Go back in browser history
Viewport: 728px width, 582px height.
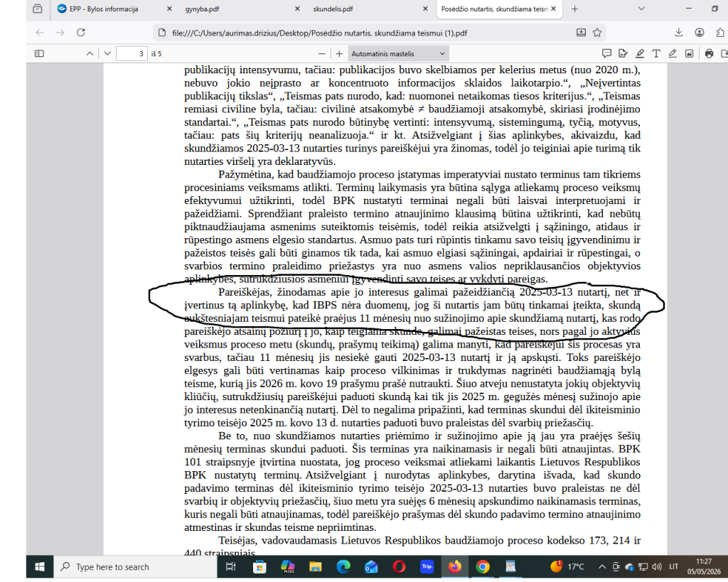pyautogui.click(x=40, y=33)
